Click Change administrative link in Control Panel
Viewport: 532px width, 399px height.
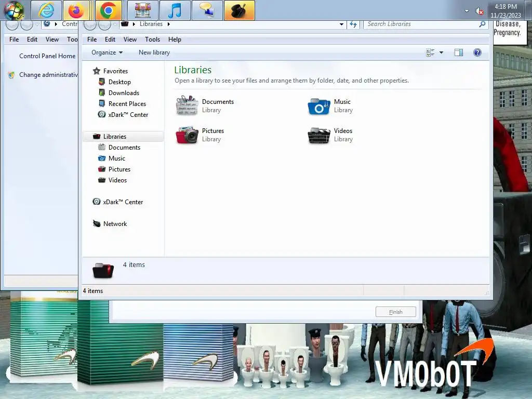coord(48,75)
